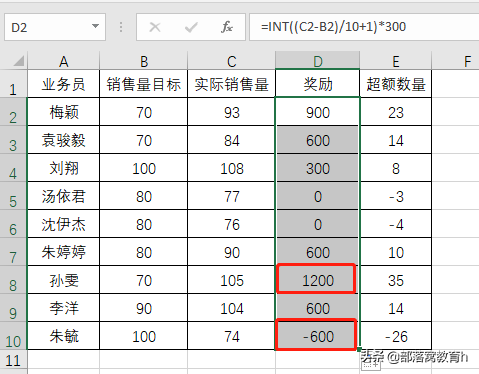Select row 1 header
The height and width of the screenshot is (374, 479).
tap(13, 84)
